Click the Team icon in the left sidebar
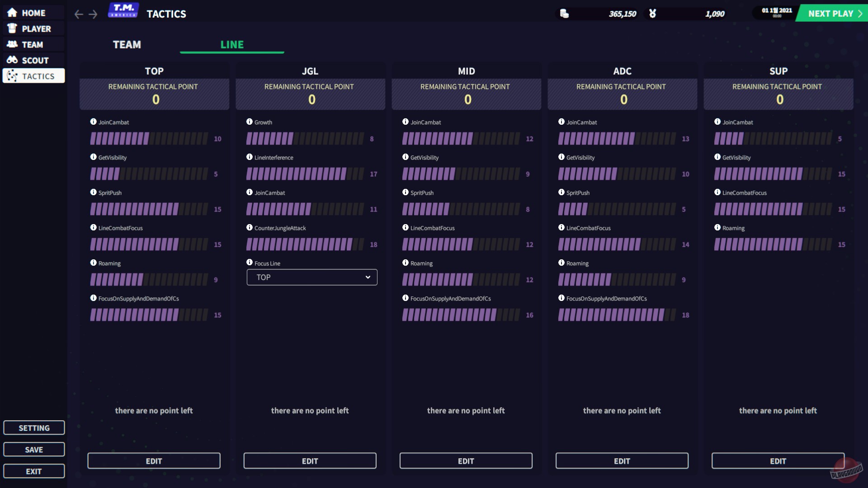 [12, 44]
